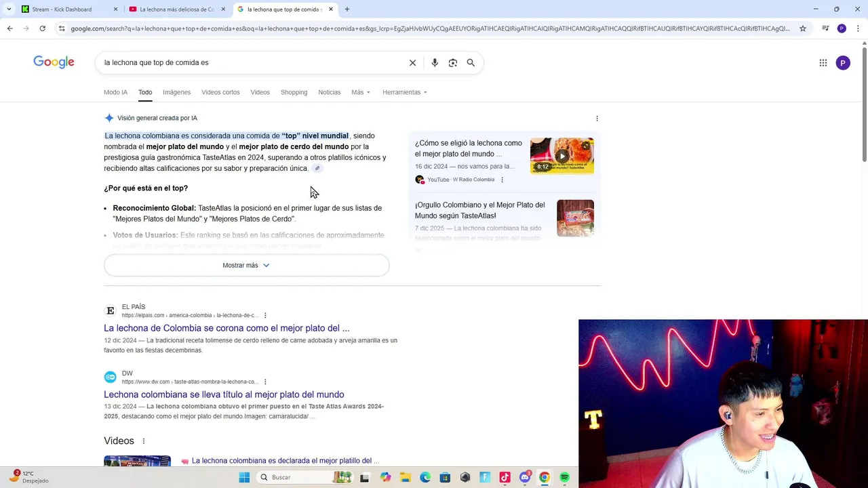Image resolution: width=868 pixels, height=488 pixels.
Task: Open a new browser tab
Action: (x=347, y=9)
